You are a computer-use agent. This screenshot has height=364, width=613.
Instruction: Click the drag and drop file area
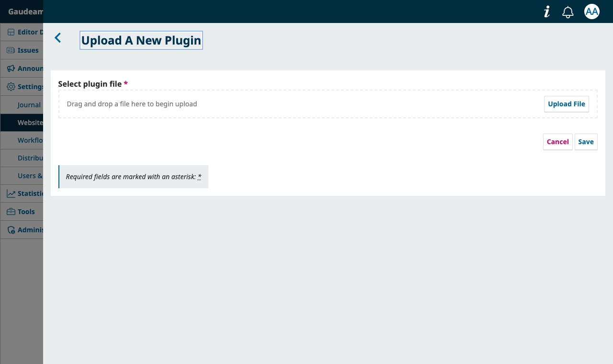click(x=328, y=104)
